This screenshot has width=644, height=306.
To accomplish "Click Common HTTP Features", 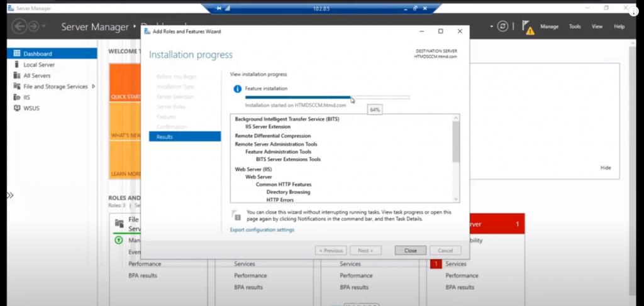I will point(284,185).
